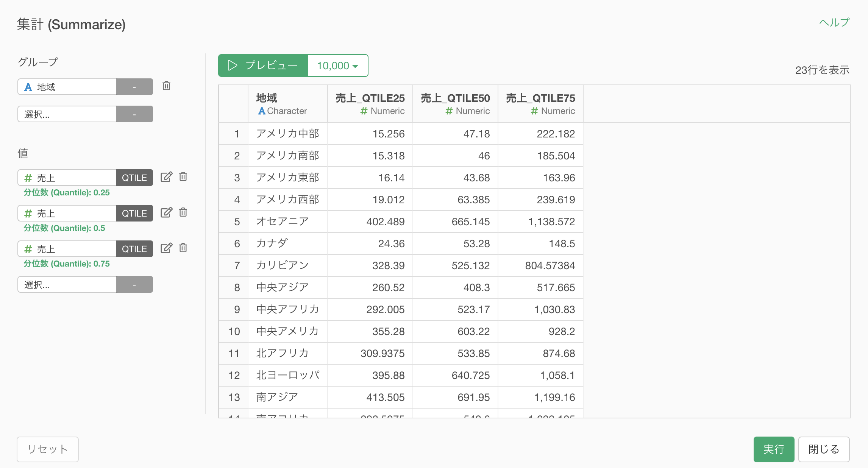The width and height of the screenshot is (868, 468).
Task: Click the リセット reset button
Action: [x=48, y=449]
